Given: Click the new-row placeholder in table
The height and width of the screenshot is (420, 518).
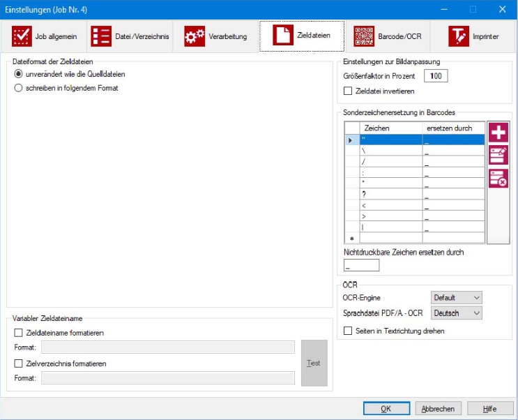Looking at the screenshot, I should (x=415, y=238).
